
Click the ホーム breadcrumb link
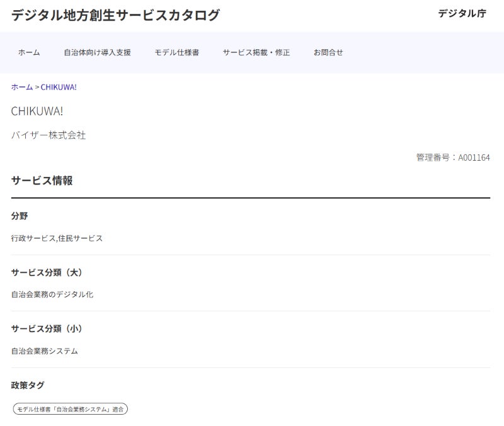coord(21,87)
